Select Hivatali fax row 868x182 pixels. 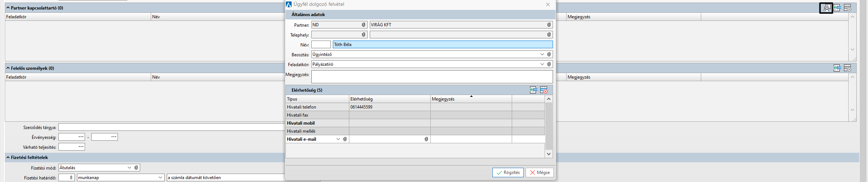[415, 115]
